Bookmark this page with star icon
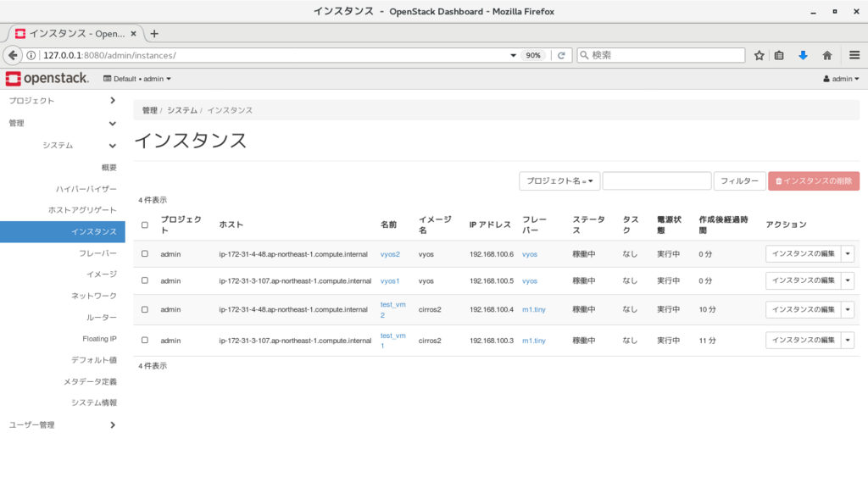The width and height of the screenshot is (868, 488). pos(759,55)
